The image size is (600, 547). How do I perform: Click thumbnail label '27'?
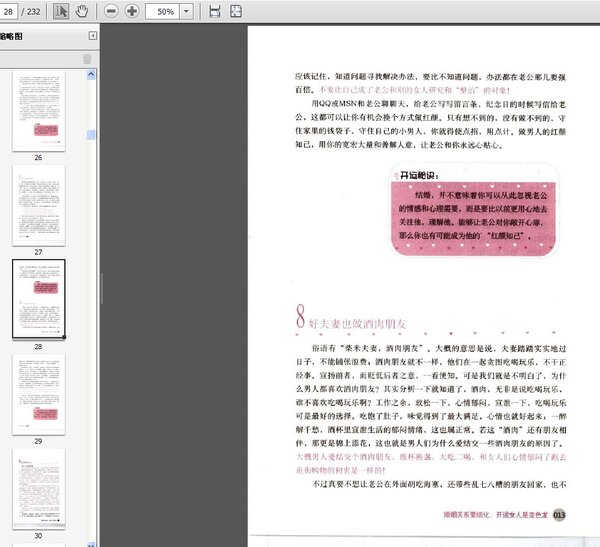[38, 252]
